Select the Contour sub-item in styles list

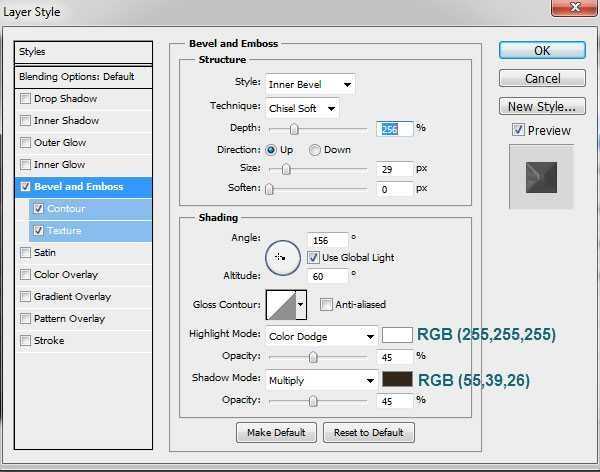[66, 208]
